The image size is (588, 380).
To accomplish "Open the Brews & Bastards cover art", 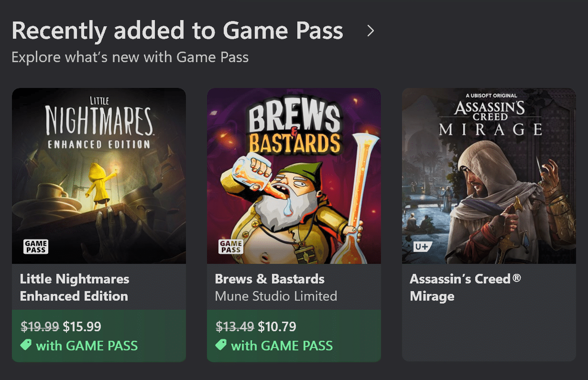I will [294, 175].
